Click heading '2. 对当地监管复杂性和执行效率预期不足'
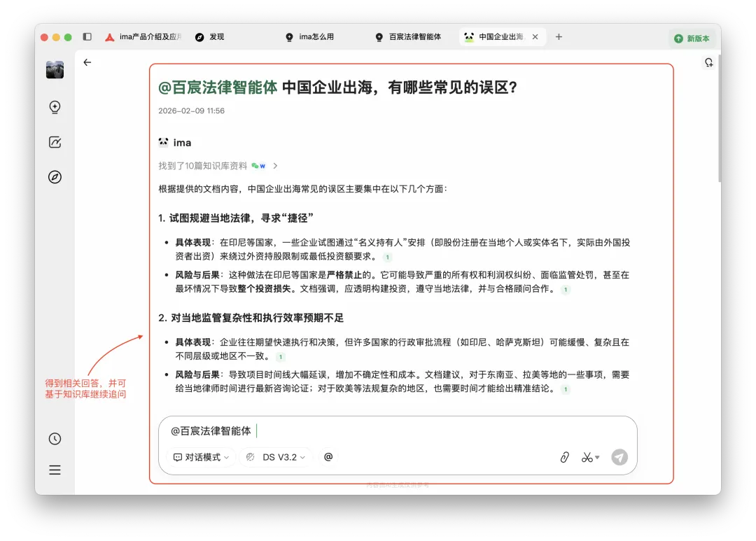Viewport: 756px width, 541px height. 251,318
